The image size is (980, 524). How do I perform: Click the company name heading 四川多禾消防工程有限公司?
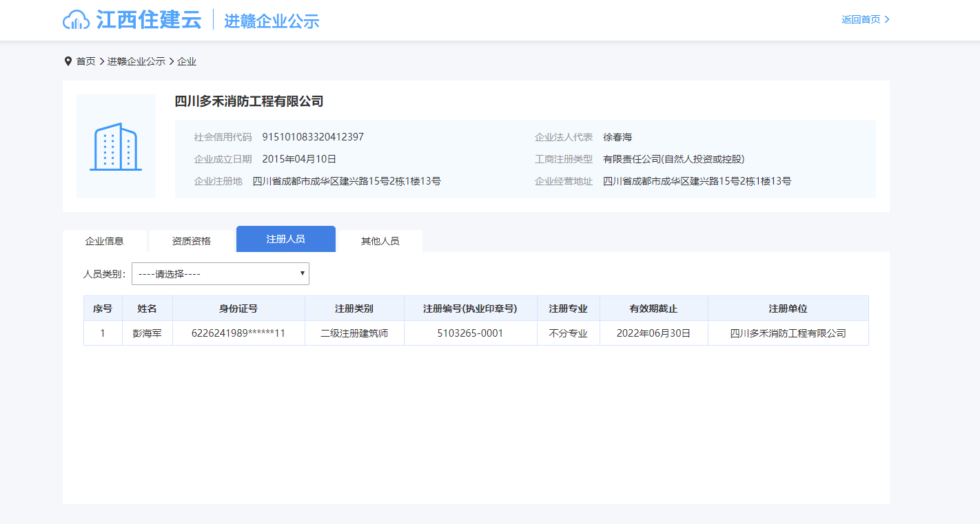(249, 101)
